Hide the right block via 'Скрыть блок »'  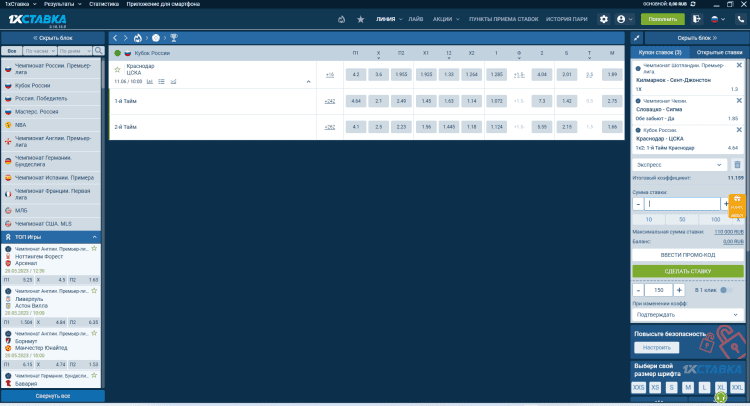[697, 38]
